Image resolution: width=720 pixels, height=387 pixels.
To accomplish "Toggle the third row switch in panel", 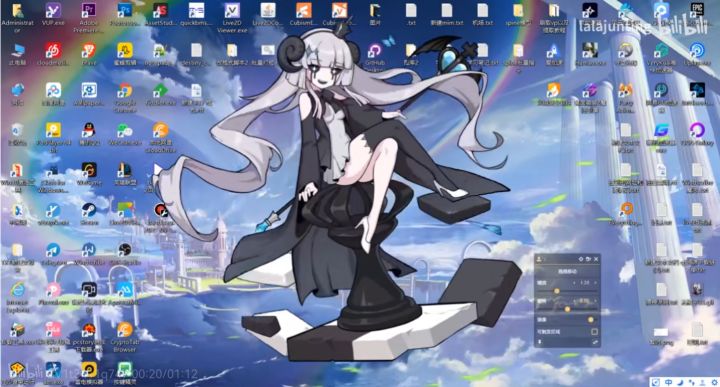I will pos(591,320).
